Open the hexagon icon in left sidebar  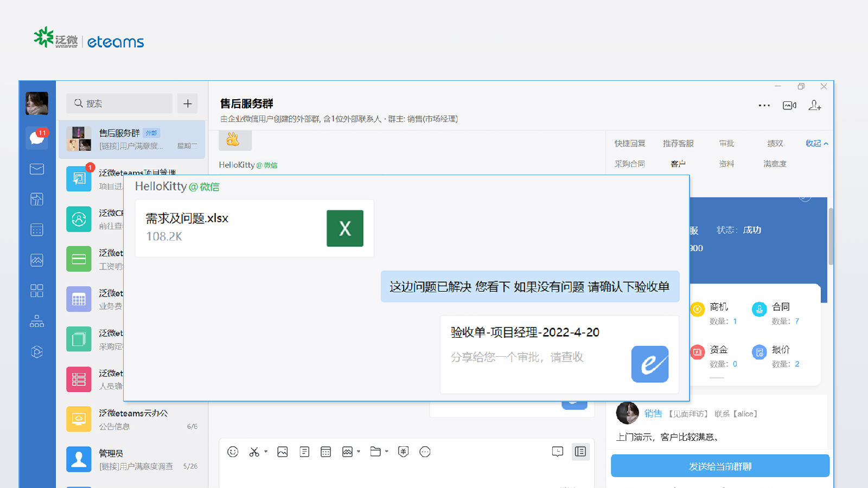point(37,352)
